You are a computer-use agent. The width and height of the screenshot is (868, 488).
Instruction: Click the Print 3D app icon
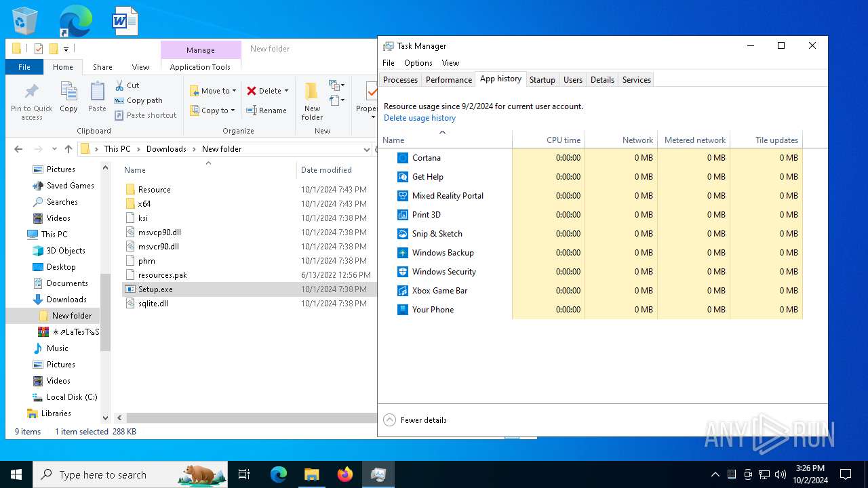(402, 215)
